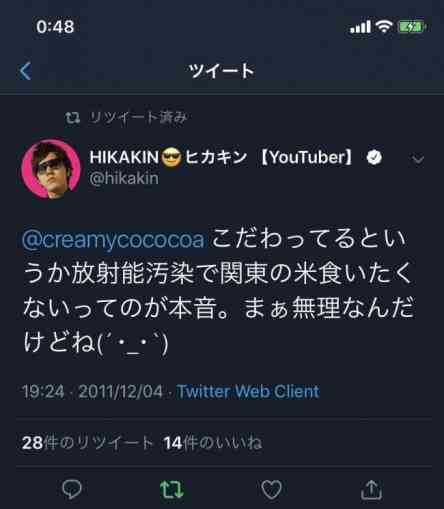Tap the リツイート済み label
This screenshot has width=444, height=509.
(138, 117)
